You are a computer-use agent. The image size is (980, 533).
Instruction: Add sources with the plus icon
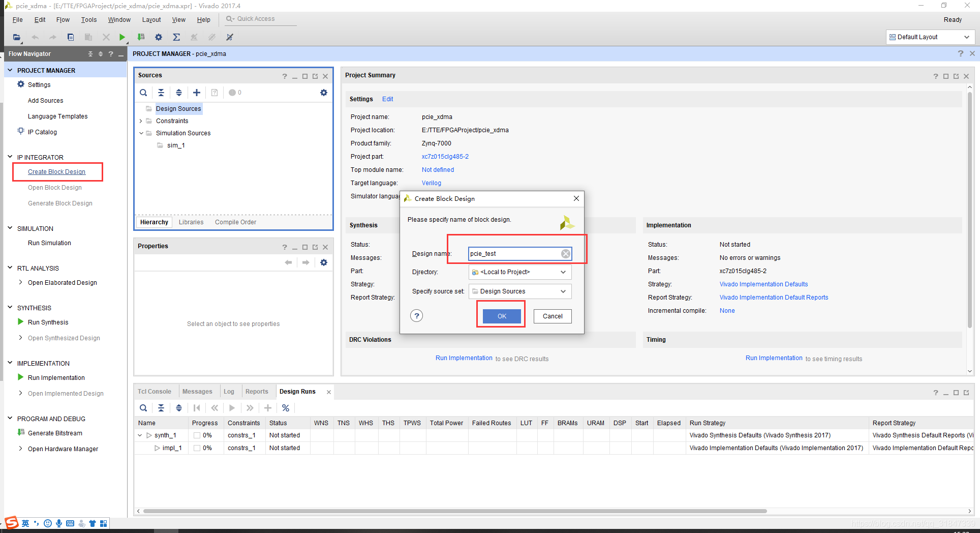pyautogui.click(x=197, y=93)
